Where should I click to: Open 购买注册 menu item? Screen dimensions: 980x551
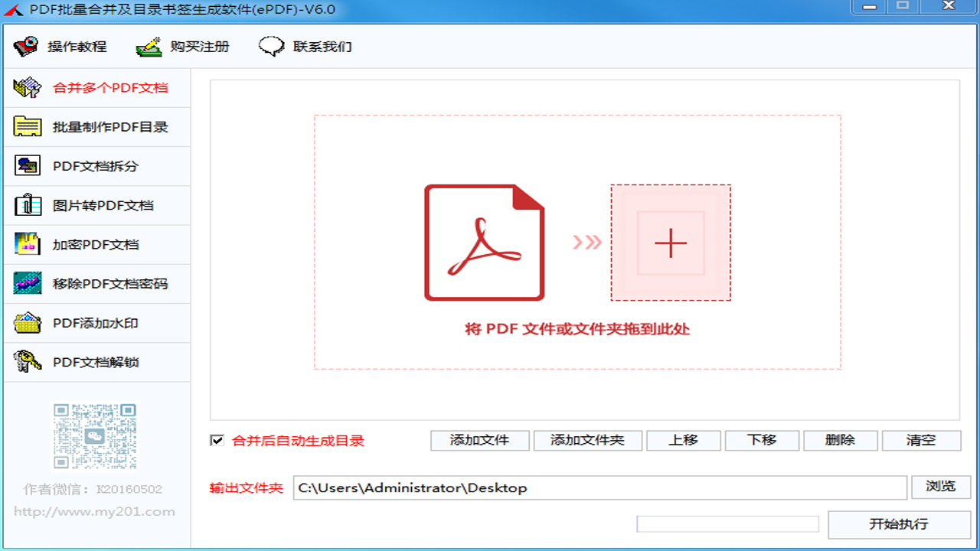[182, 46]
